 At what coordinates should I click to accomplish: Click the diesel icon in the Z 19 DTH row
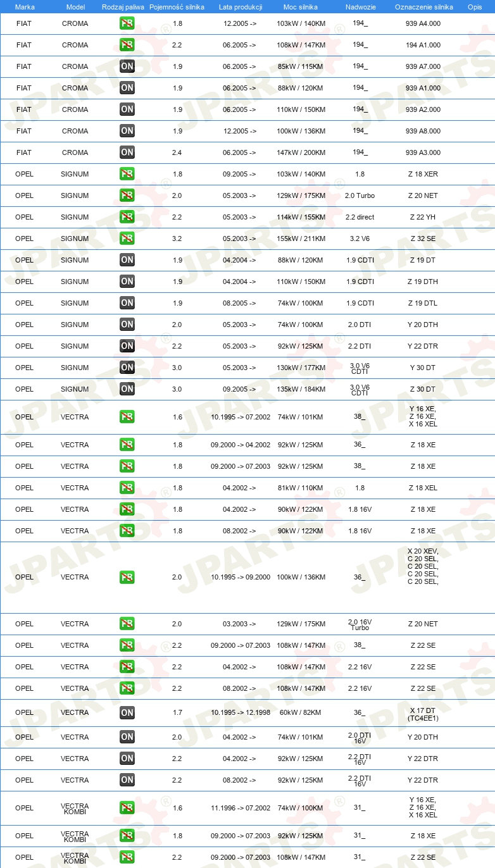[127, 282]
